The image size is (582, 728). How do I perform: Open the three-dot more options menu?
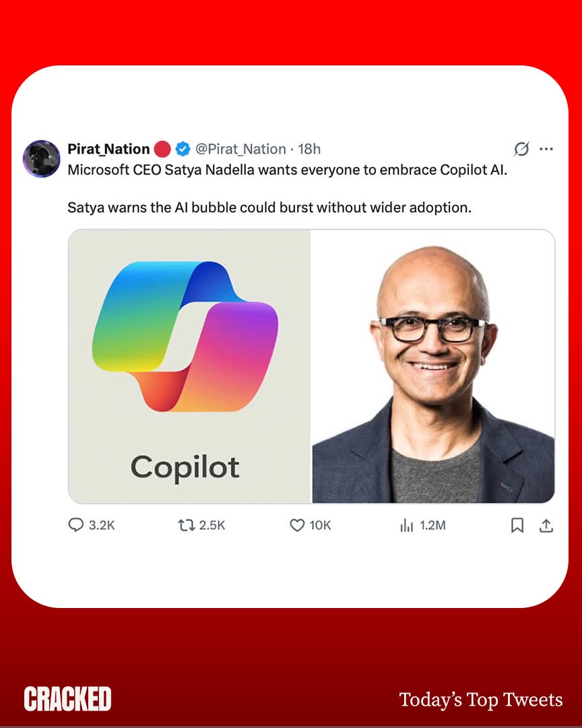[546, 149]
